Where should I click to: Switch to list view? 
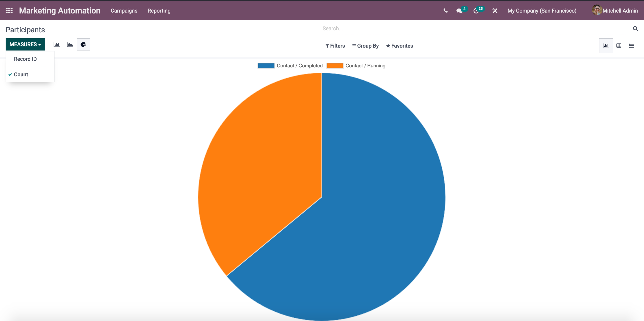click(x=631, y=46)
